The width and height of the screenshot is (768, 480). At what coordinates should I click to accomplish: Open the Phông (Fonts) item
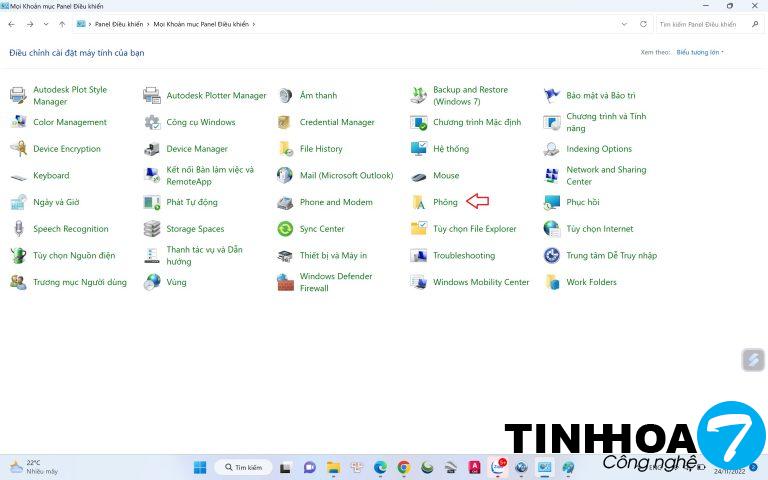tap(444, 202)
